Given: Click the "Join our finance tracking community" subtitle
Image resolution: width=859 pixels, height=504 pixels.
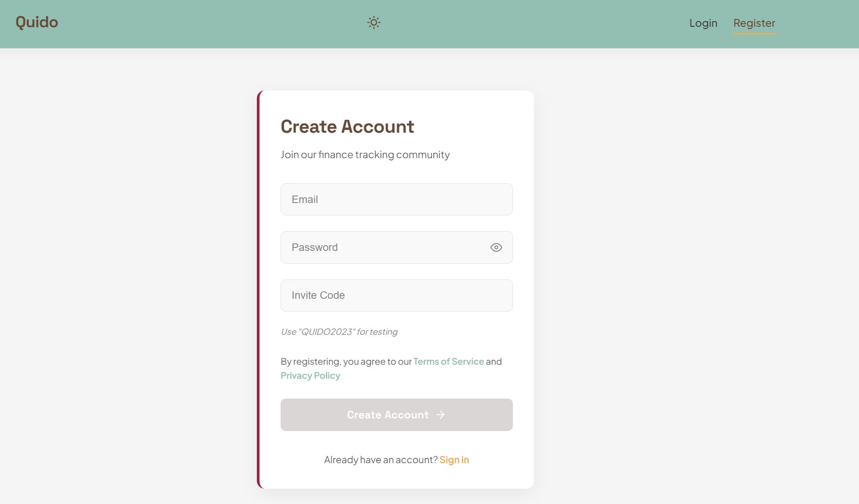Looking at the screenshot, I should [x=365, y=155].
